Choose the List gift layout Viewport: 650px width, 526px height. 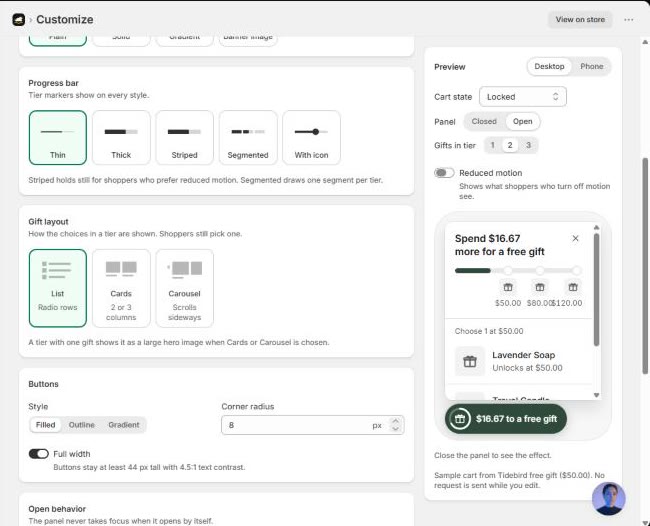coord(58,288)
